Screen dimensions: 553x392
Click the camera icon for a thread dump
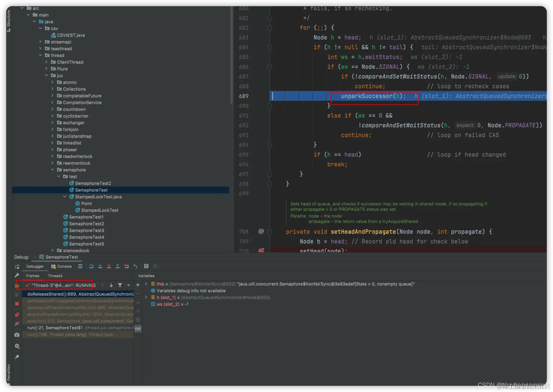point(17,335)
